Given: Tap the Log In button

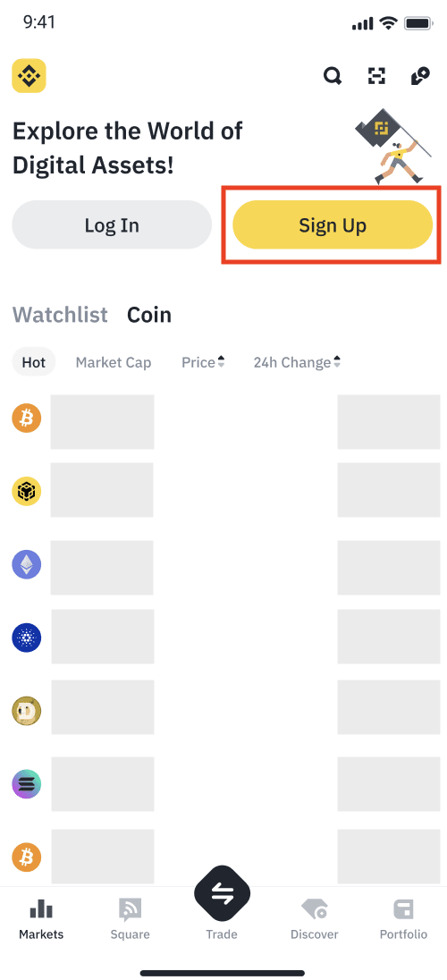Looking at the screenshot, I should [x=112, y=225].
